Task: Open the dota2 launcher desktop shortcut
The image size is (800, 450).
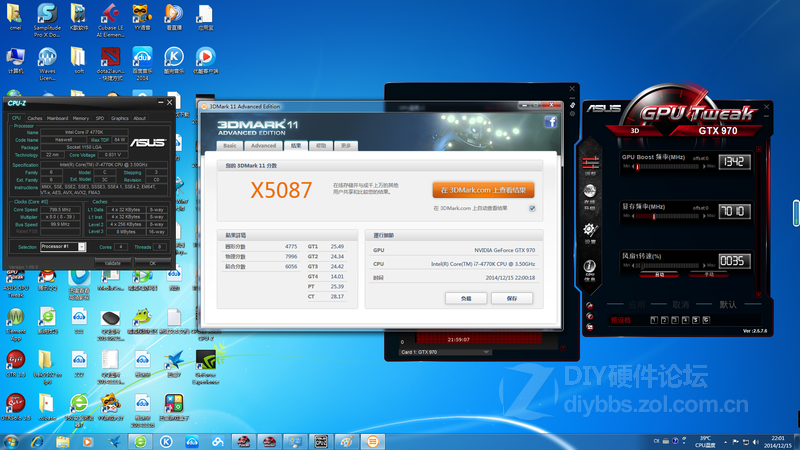Action: tap(110, 64)
